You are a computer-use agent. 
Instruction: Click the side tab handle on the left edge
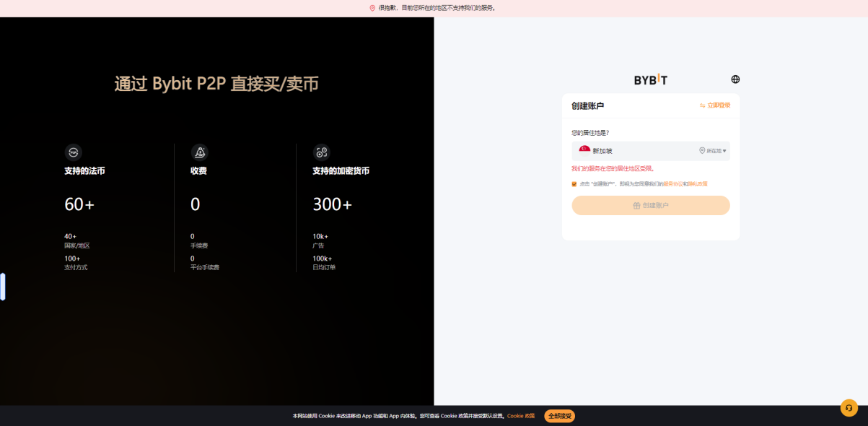click(3, 287)
